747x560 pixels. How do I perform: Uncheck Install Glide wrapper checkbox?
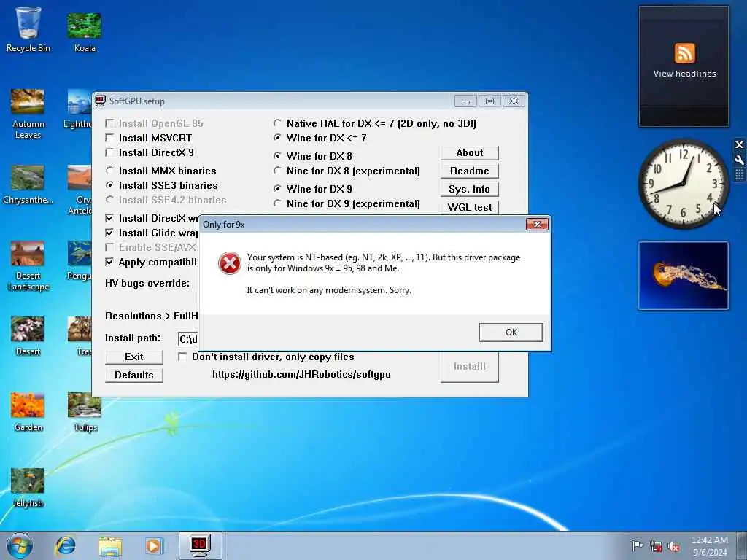pos(109,233)
